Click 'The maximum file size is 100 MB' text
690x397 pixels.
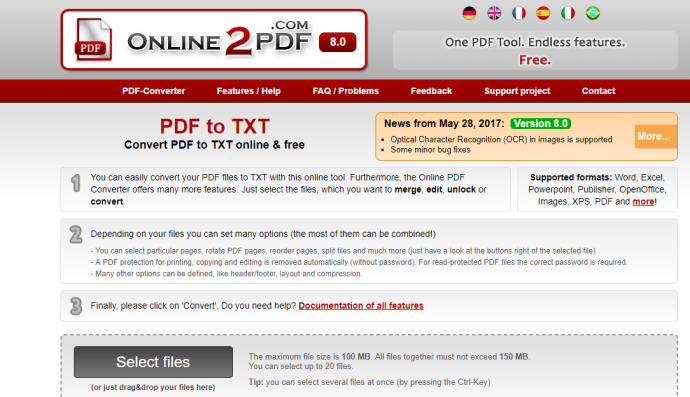pyautogui.click(x=310, y=357)
